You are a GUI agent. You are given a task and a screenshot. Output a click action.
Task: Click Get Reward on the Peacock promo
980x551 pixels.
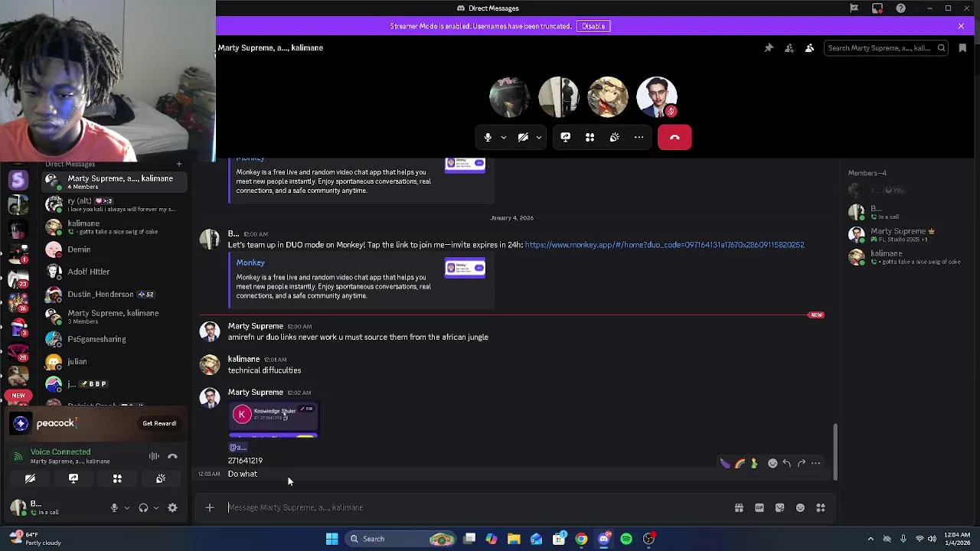(x=159, y=423)
